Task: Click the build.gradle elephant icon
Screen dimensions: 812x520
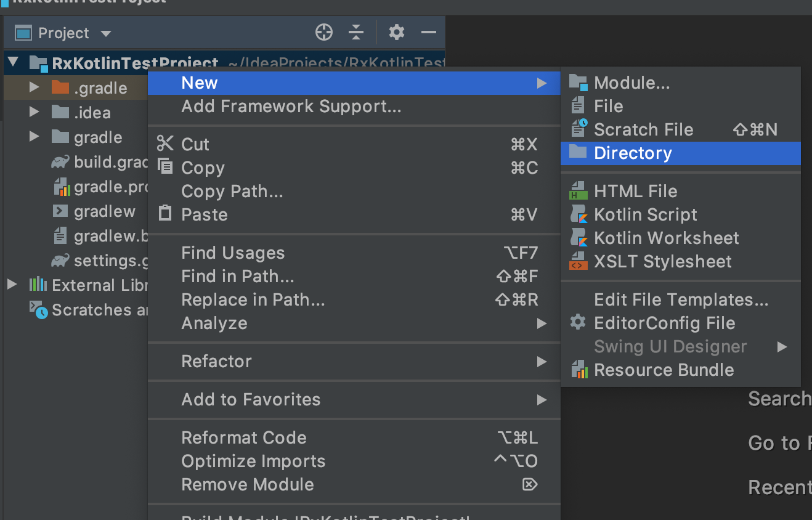Action: click(x=60, y=162)
